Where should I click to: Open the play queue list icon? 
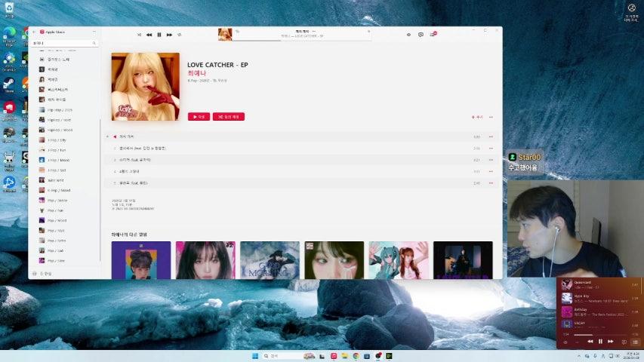pyautogui.click(x=433, y=35)
